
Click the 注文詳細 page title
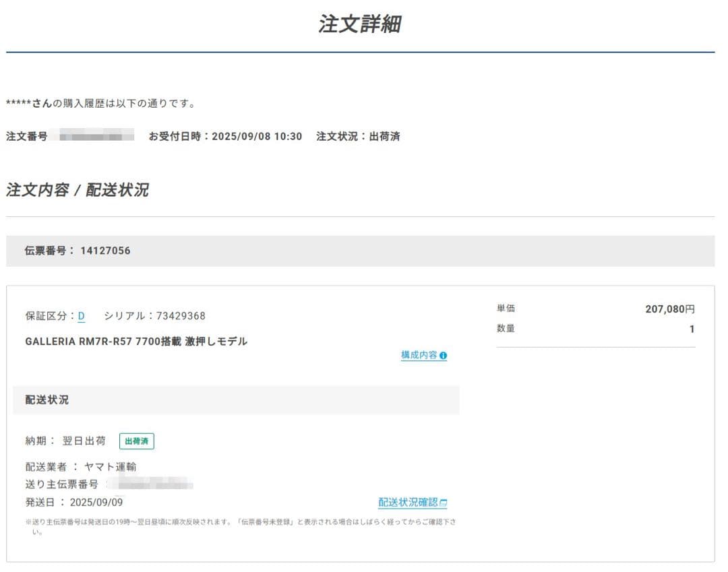click(x=360, y=24)
